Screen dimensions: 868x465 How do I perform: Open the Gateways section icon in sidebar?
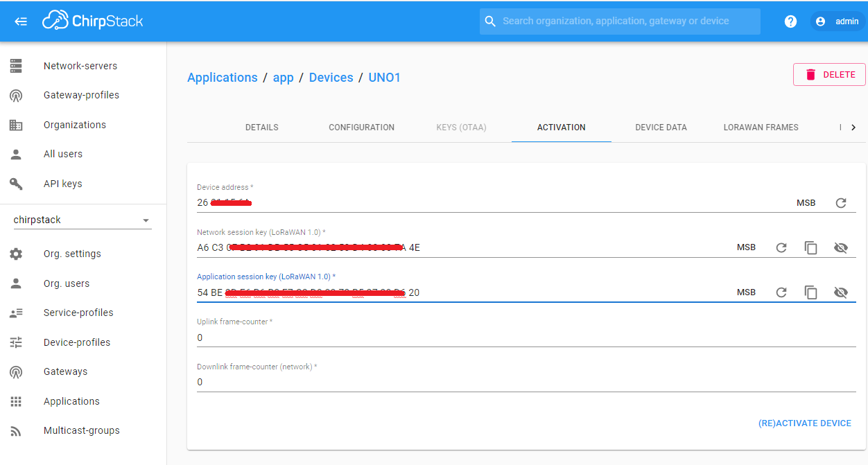pyautogui.click(x=16, y=371)
